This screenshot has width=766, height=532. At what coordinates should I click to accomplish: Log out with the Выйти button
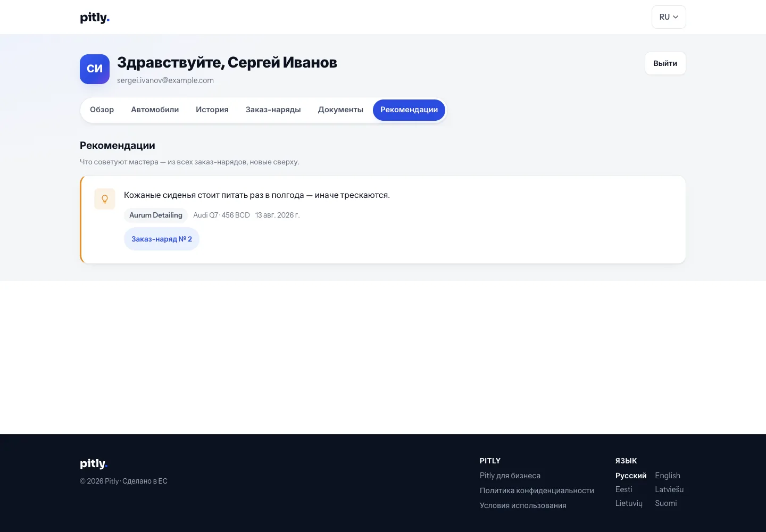point(665,63)
